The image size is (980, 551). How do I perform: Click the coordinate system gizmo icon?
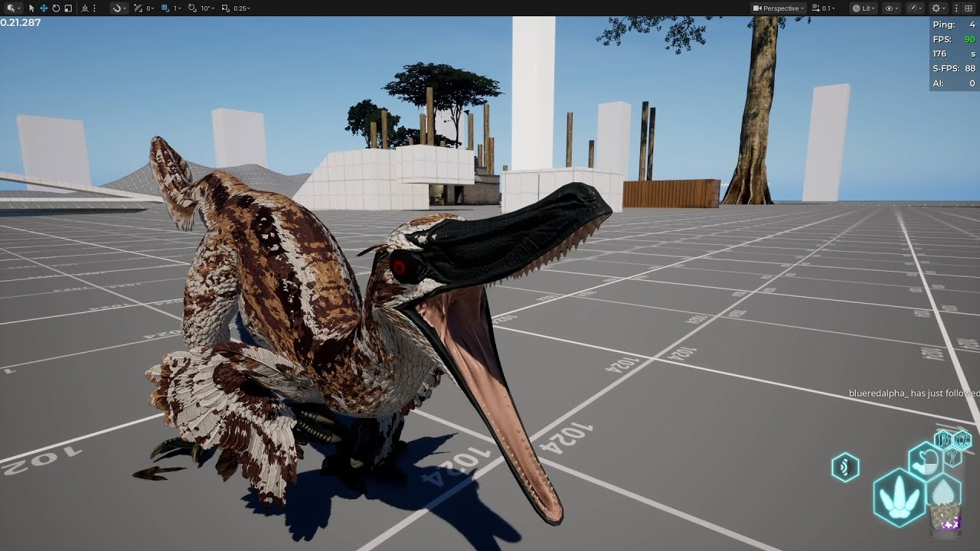click(84, 8)
